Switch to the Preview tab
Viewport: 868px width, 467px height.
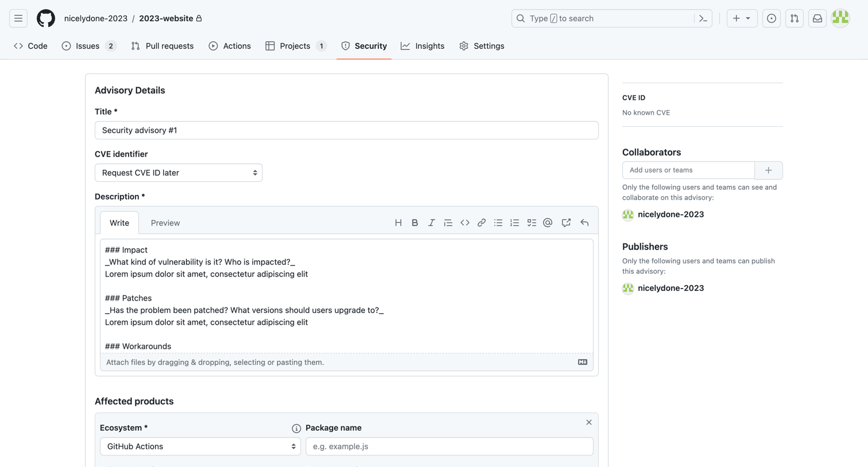coord(165,223)
